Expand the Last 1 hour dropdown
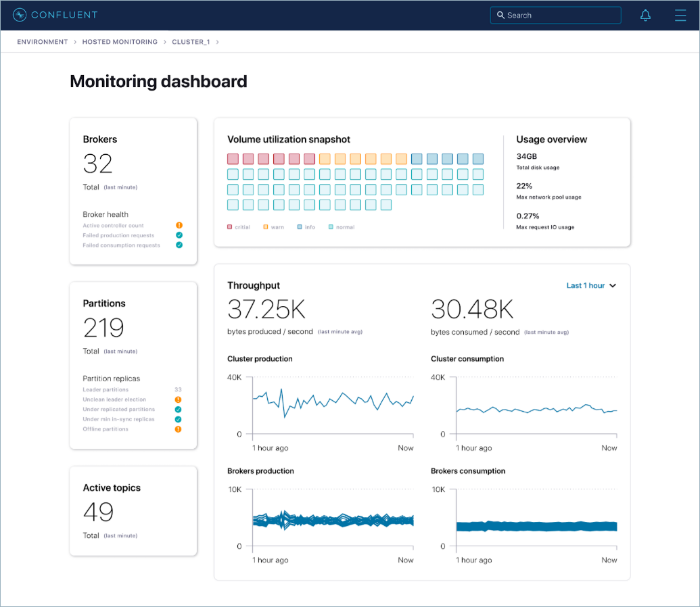 (591, 286)
